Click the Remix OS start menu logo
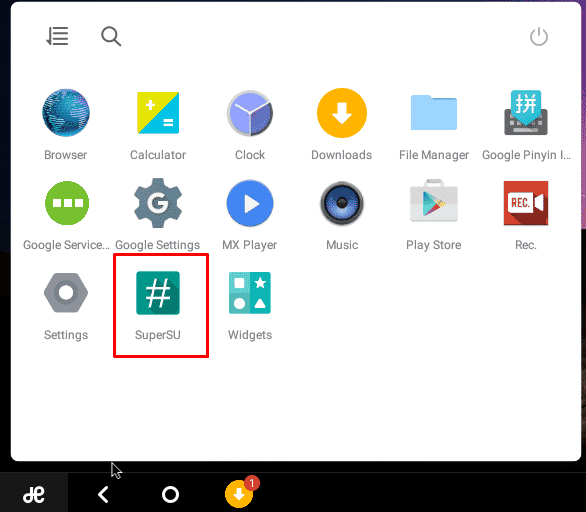The width and height of the screenshot is (586, 512). pos(34,494)
